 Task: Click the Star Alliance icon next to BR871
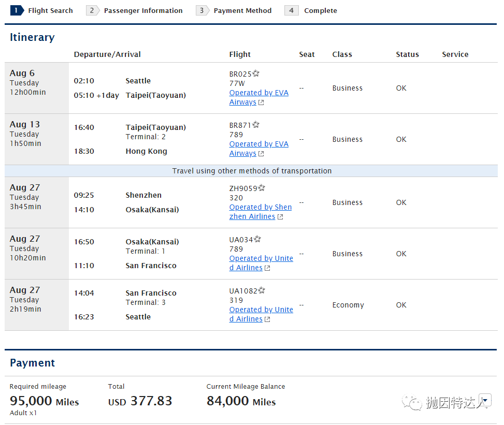[256, 125]
